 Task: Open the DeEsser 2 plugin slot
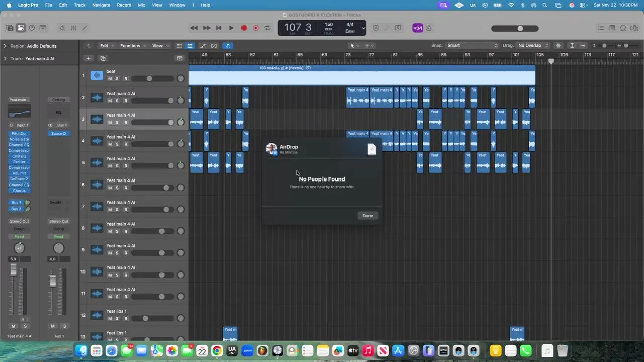(19, 179)
